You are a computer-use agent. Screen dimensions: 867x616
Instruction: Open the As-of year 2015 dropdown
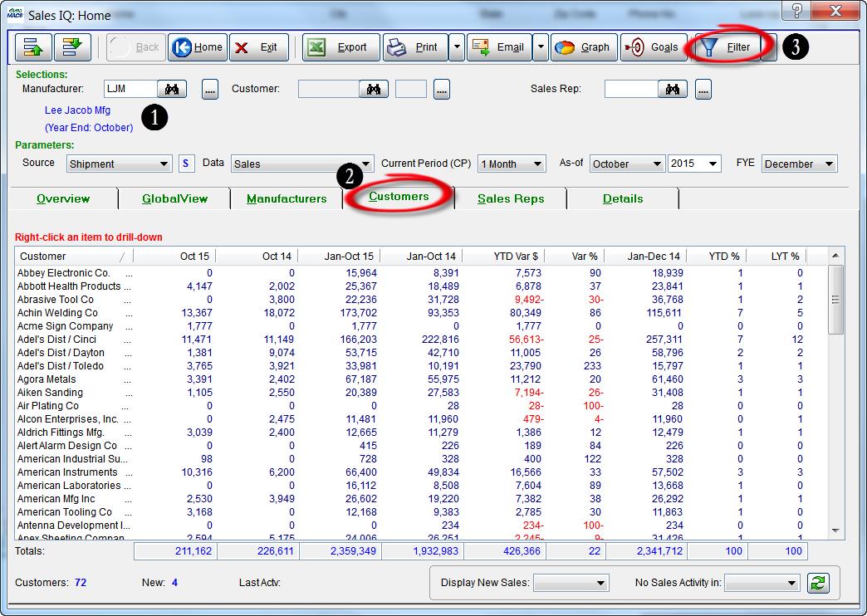[694, 164]
